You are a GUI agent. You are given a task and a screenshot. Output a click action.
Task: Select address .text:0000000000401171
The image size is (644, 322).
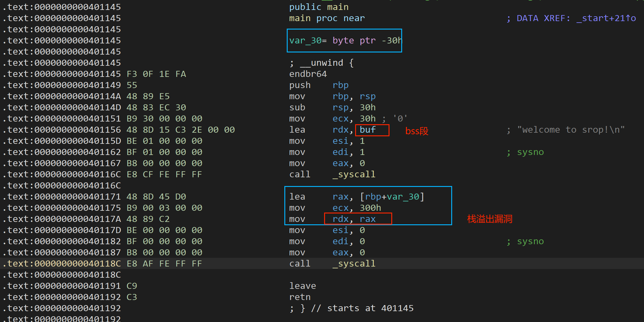coord(61,197)
